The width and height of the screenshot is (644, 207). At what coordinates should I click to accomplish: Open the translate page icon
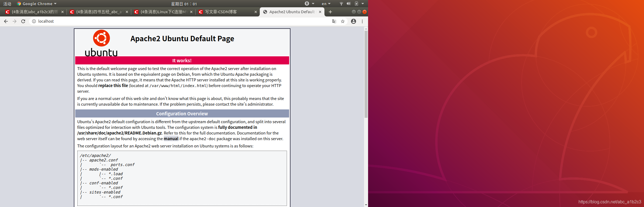point(334,21)
